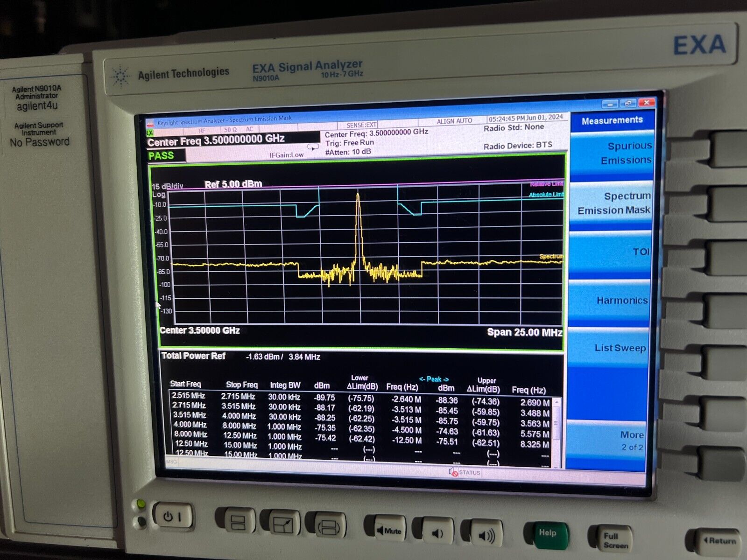This screenshot has width=747, height=560.
Task: Open the Radio Device: BTS selector
Action: [x=518, y=145]
